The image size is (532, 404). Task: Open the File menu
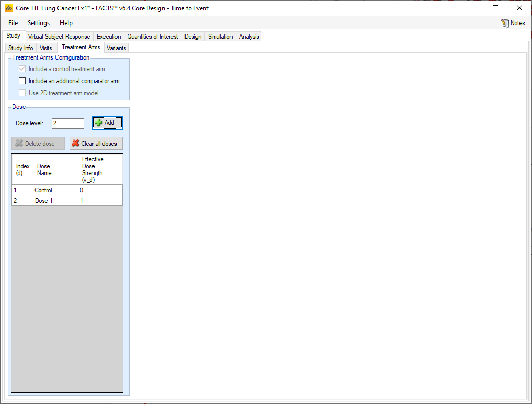[13, 23]
